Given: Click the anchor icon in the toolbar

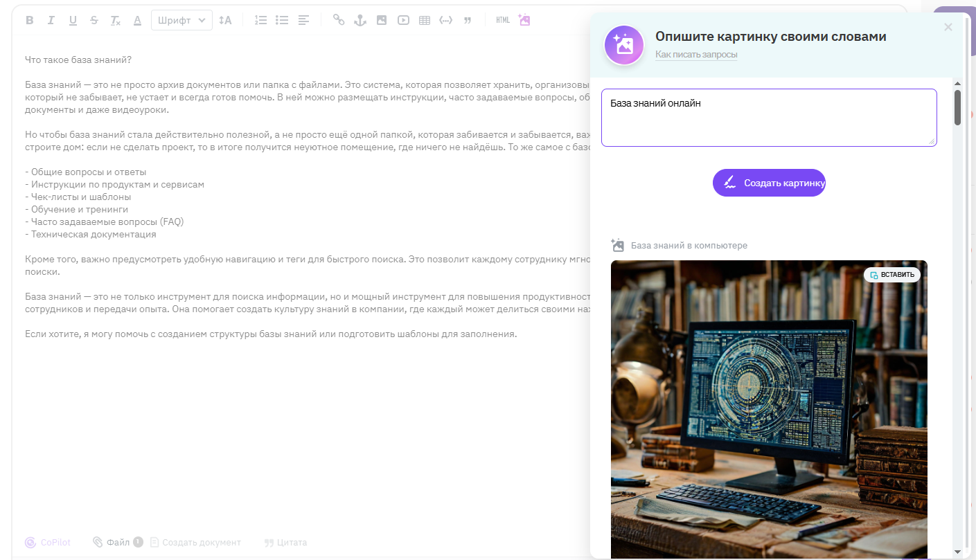Looking at the screenshot, I should click(x=360, y=20).
